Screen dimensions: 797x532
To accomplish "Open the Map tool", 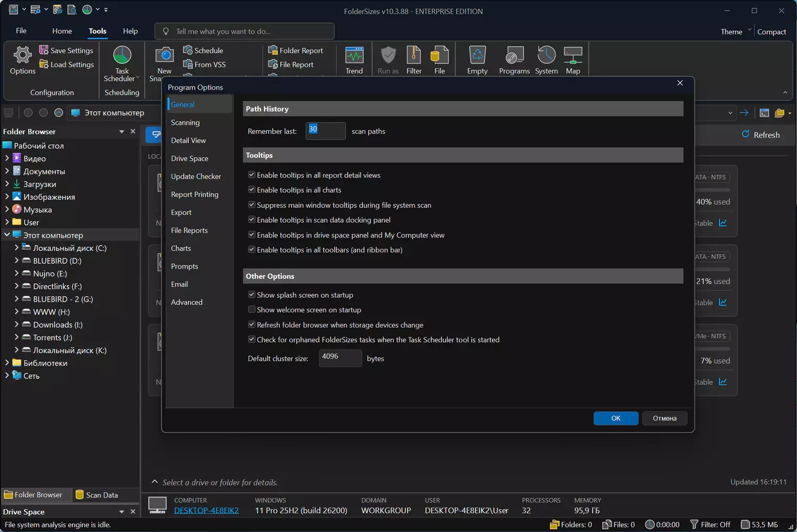I will (x=573, y=61).
